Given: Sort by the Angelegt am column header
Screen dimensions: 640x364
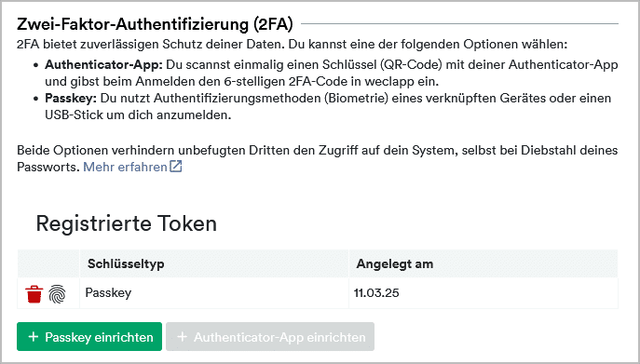Looking at the screenshot, I should click(x=395, y=263).
